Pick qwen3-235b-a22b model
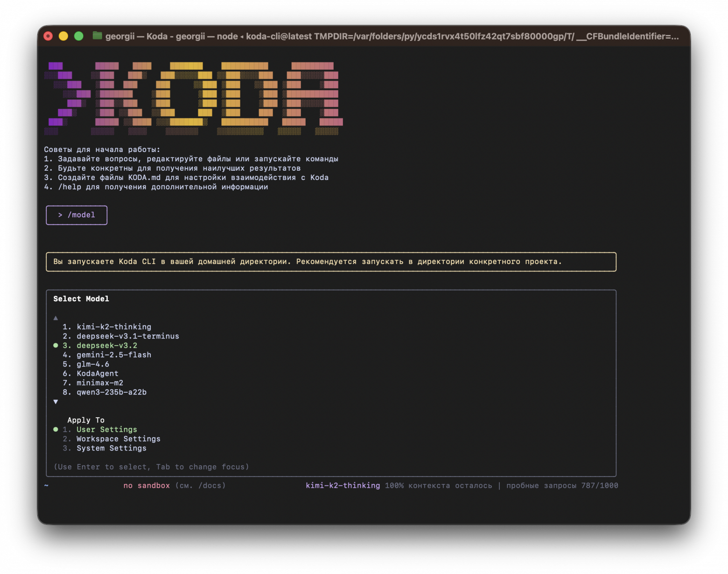Viewport: 728px width, 574px height. click(111, 392)
